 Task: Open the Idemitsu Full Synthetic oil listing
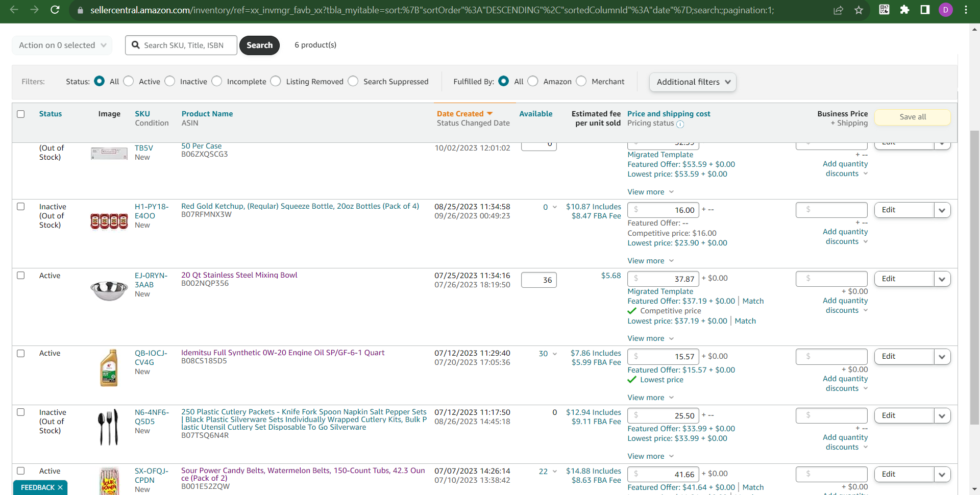point(283,353)
